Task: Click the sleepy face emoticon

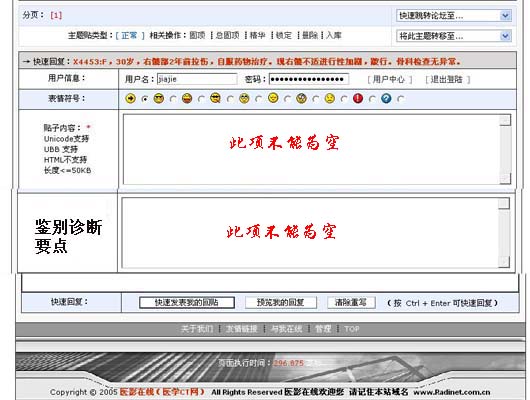Action: click(273, 98)
